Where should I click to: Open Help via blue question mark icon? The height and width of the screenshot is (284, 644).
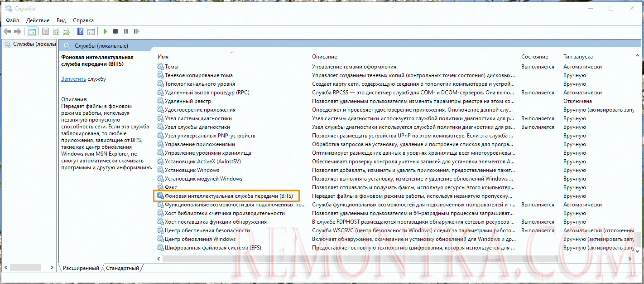coord(80,31)
